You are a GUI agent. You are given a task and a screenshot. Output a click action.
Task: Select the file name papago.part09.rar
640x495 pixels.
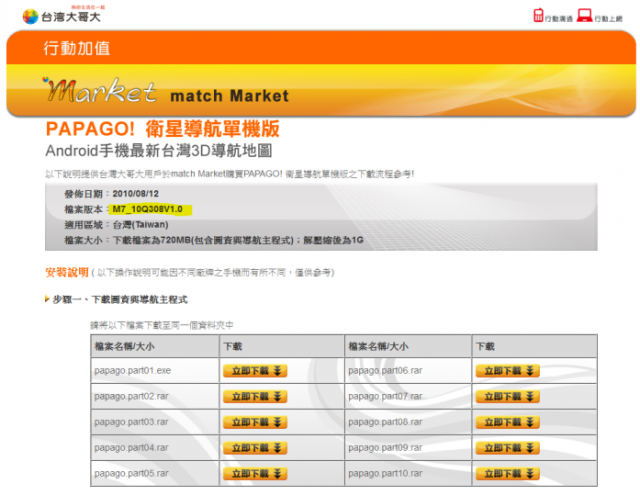(385, 448)
